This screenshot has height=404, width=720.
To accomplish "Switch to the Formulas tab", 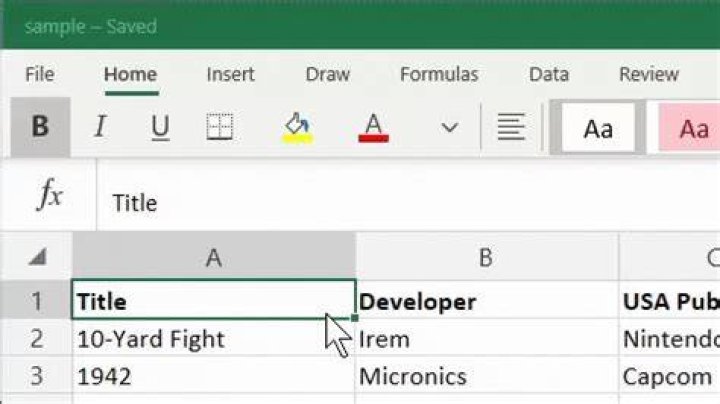I will (x=439, y=74).
